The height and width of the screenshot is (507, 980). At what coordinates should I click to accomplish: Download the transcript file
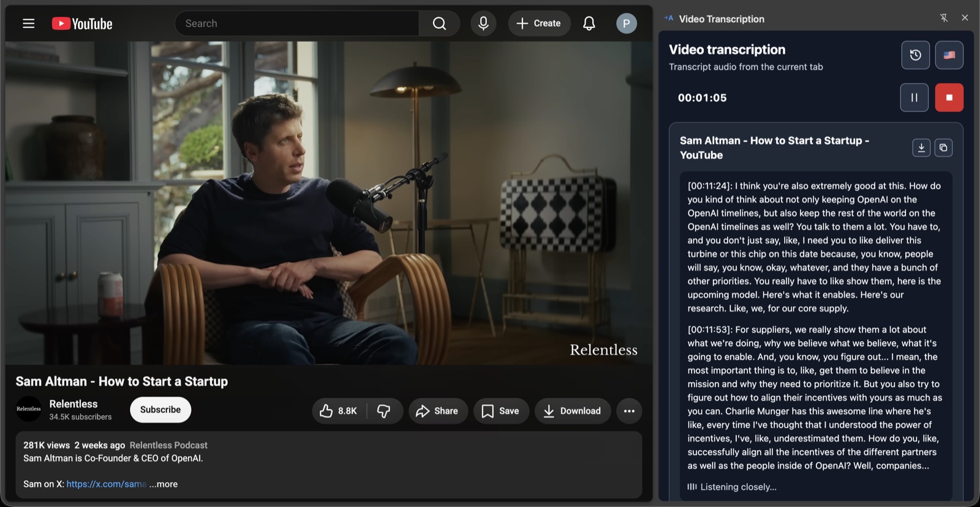[921, 148]
